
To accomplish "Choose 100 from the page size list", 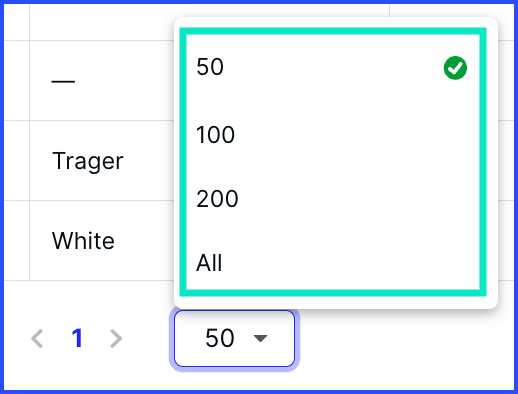I will 333,135.
